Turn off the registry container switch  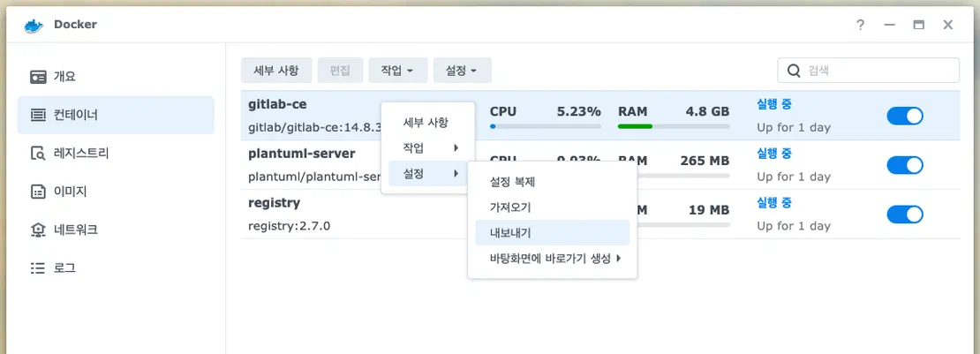[905, 215]
